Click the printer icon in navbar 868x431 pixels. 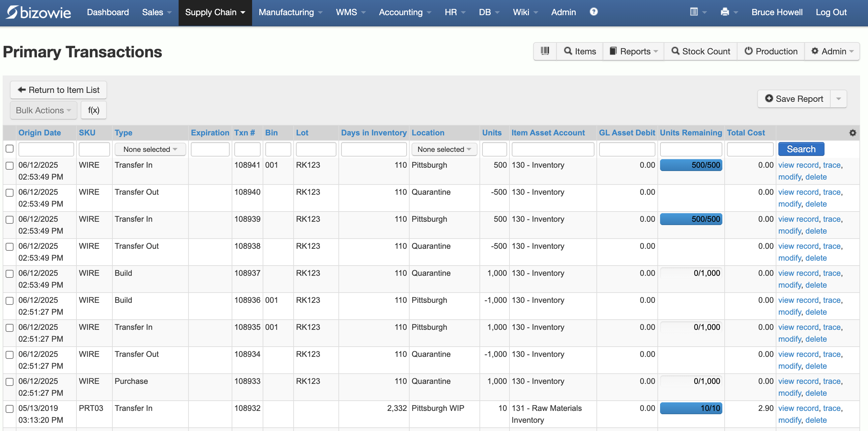[725, 12]
